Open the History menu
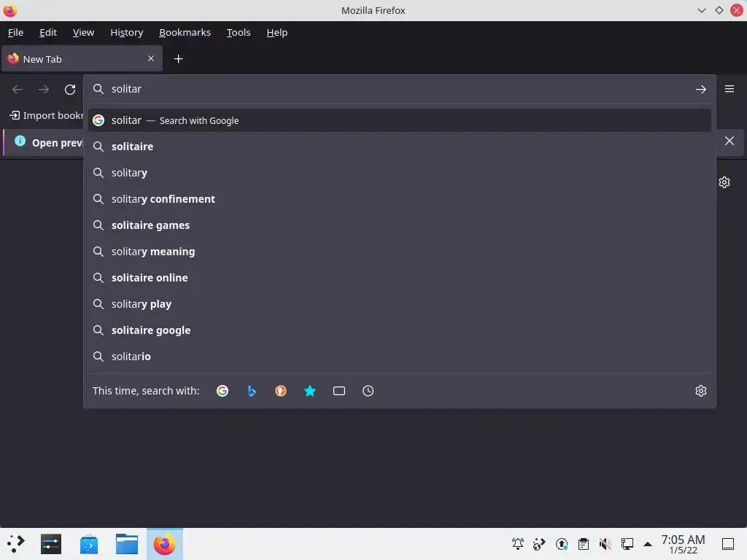747x560 pixels. click(x=127, y=32)
